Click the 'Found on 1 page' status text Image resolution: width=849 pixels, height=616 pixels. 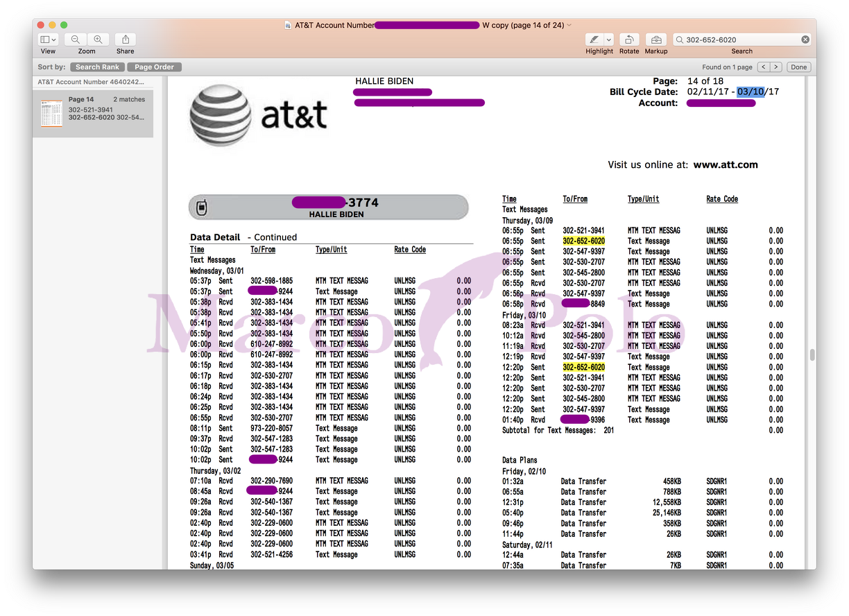click(727, 67)
